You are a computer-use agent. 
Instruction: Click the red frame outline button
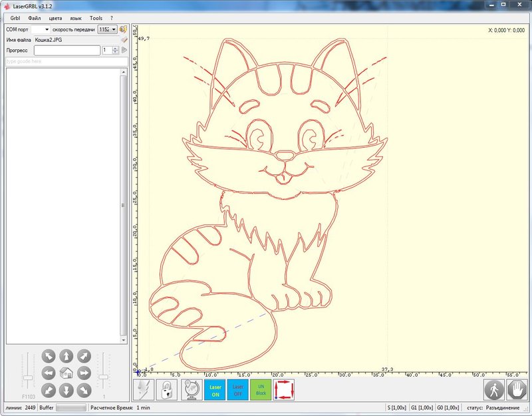284,389
